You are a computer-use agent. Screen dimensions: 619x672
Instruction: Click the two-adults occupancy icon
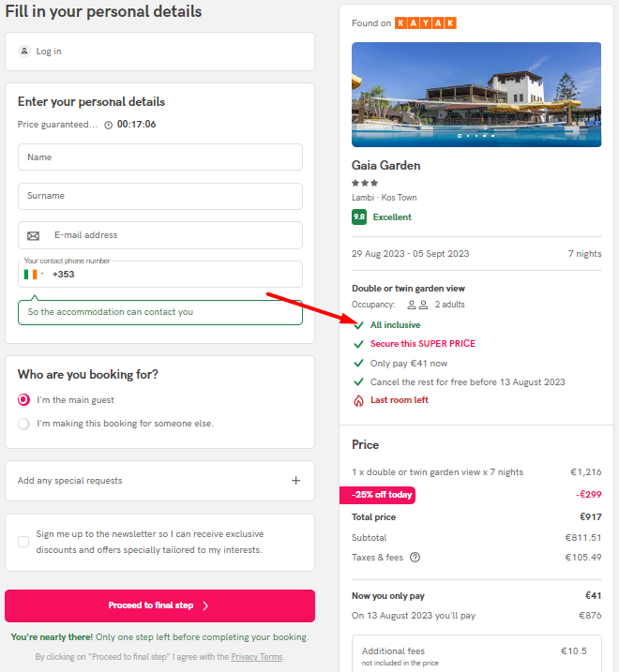pyautogui.click(x=417, y=305)
